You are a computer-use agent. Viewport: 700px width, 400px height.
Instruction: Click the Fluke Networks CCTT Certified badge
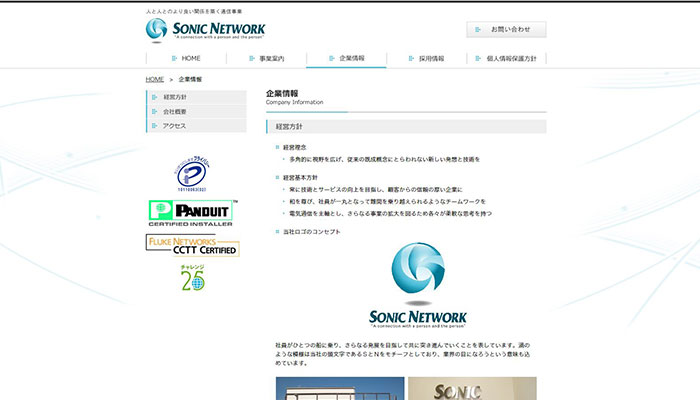pyautogui.click(x=192, y=245)
